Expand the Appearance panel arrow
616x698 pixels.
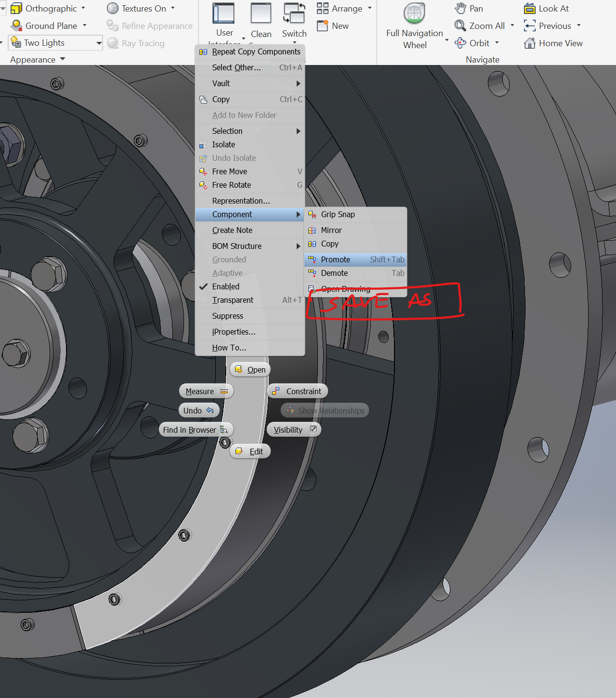[63, 59]
